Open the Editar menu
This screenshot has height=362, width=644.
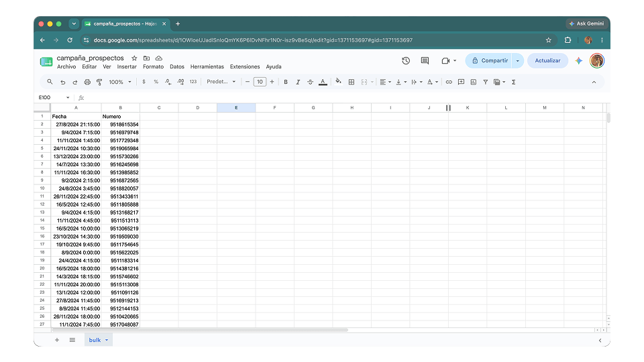[x=89, y=66]
